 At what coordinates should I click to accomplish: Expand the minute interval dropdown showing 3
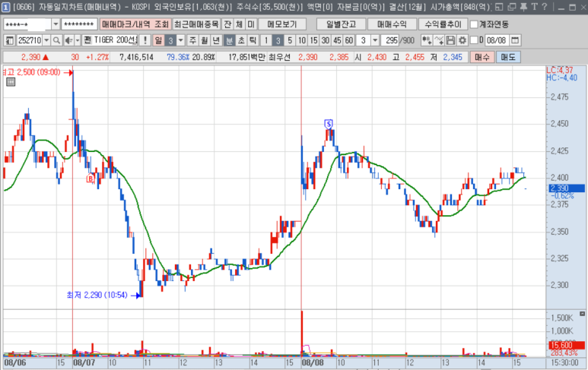pyautogui.click(x=376, y=40)
